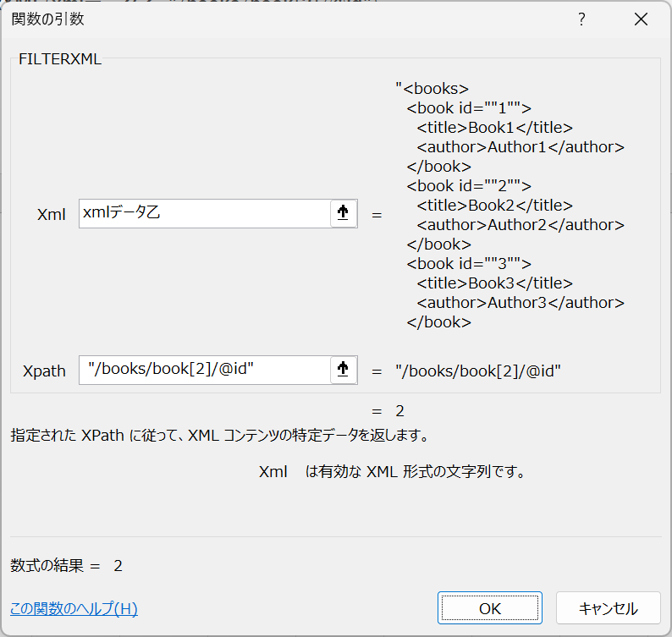
Task: Click inside the Xml input field
Action: tap(205, 213)
